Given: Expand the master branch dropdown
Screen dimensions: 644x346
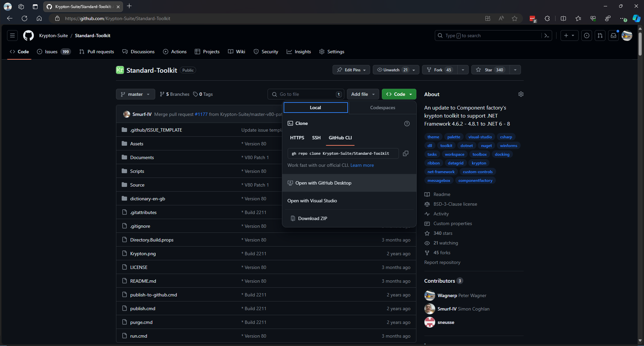Looking at the screenshot, I should [135, 94].
